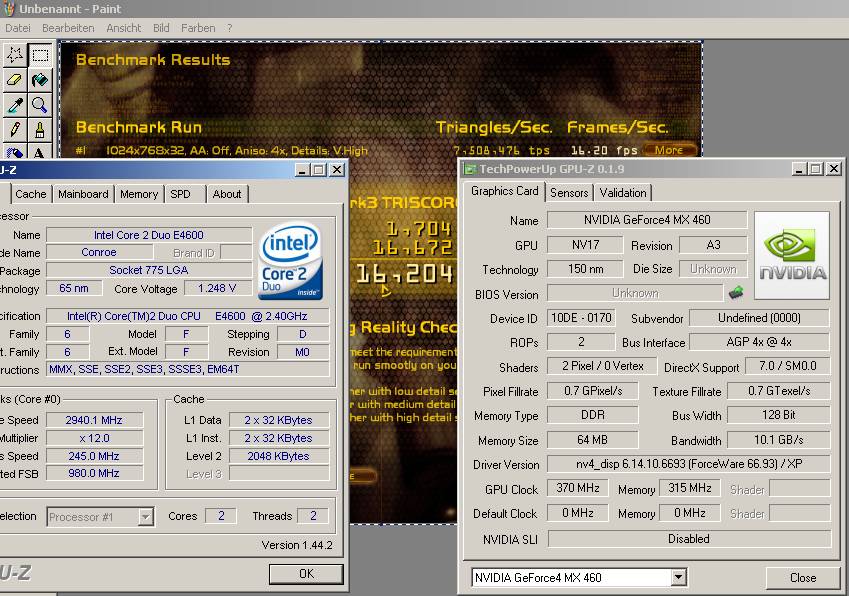Click the 'Conroe' code name value
The height and width of the screenshot is (596, 849).
[x=99, y=252]
